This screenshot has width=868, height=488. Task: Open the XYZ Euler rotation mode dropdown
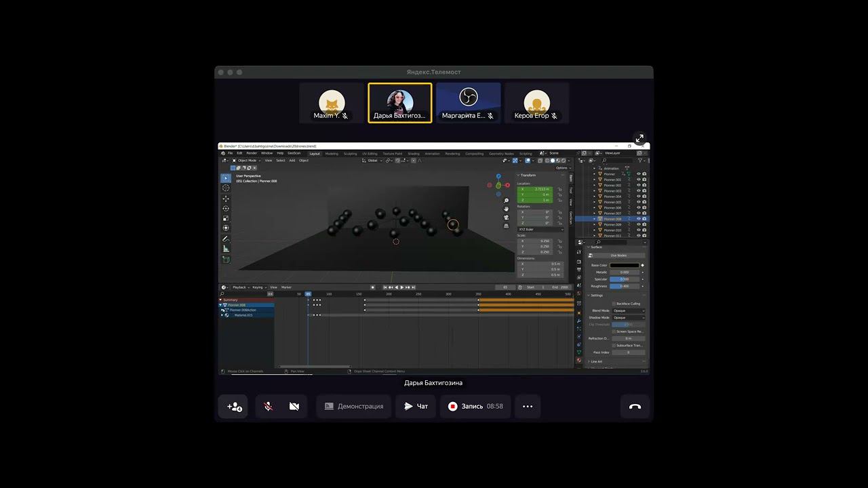tap(541, 229)
